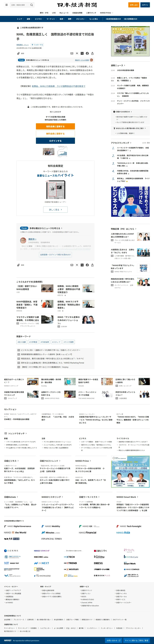
Task: Toggle the フォローする follow button
Action: 37,45
